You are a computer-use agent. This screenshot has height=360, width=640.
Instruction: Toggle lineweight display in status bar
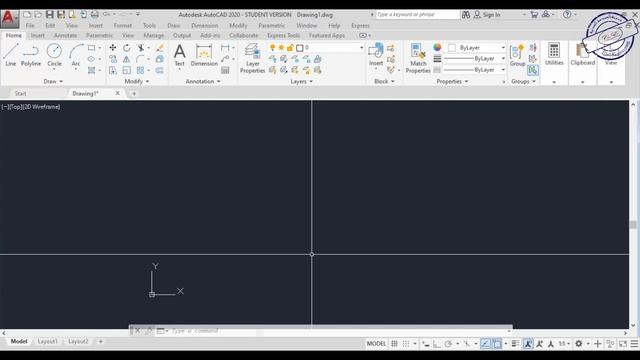click(x=516, y=344)
